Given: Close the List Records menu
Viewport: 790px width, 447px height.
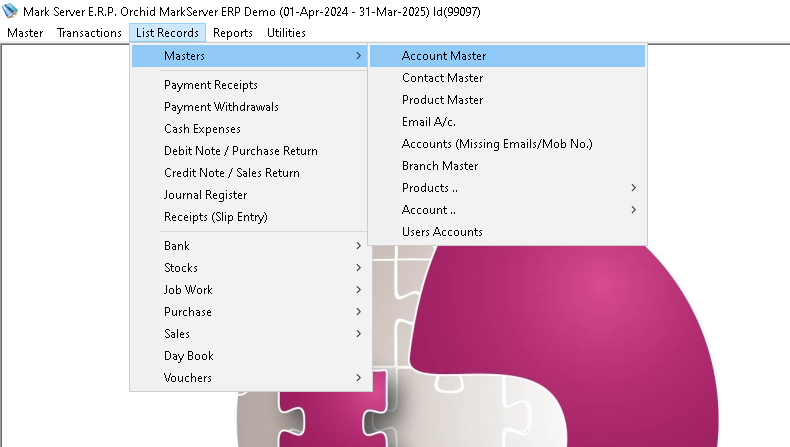Looking at the screenshot, I should [x=167, y=33].
